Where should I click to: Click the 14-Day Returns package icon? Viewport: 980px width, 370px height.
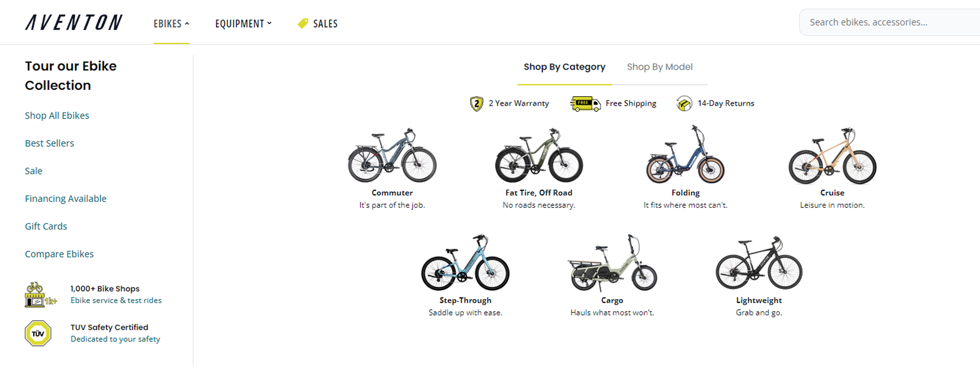684,103
